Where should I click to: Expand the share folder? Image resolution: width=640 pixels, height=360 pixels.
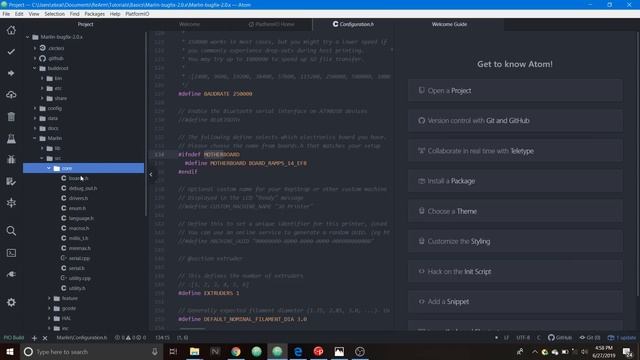42,98
